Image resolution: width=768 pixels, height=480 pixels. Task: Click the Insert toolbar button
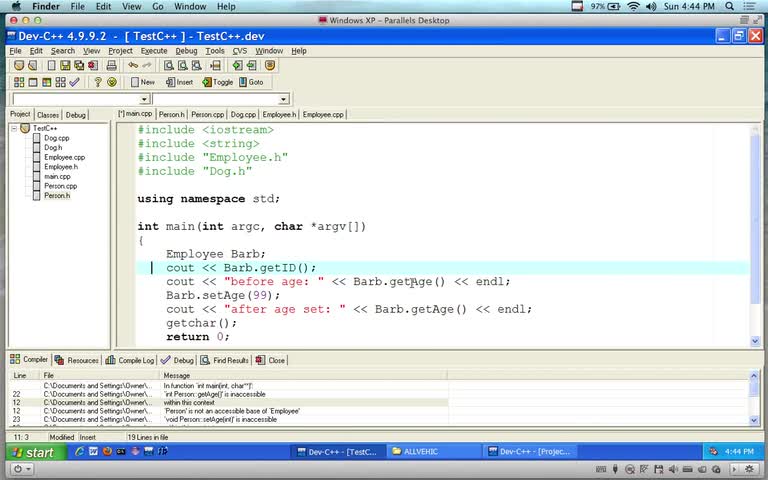pyautogui.click(x=179, y=82)
